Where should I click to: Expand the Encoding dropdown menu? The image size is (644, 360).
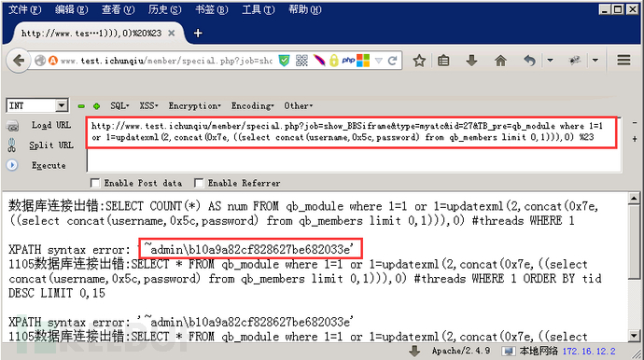pyautogui.click(x=253, y=106)
